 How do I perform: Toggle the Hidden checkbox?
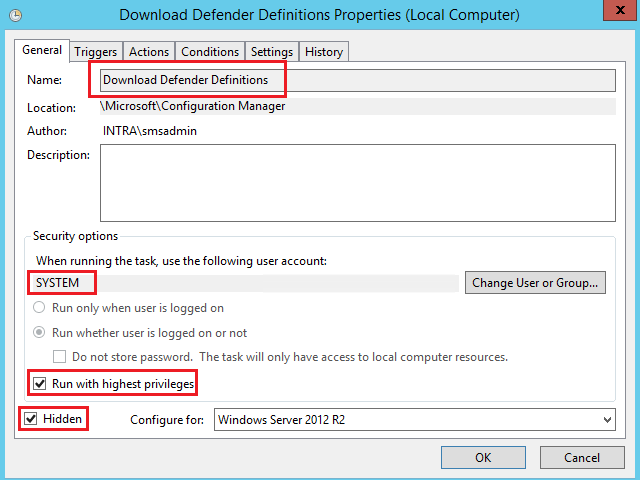tap(33, 419)
